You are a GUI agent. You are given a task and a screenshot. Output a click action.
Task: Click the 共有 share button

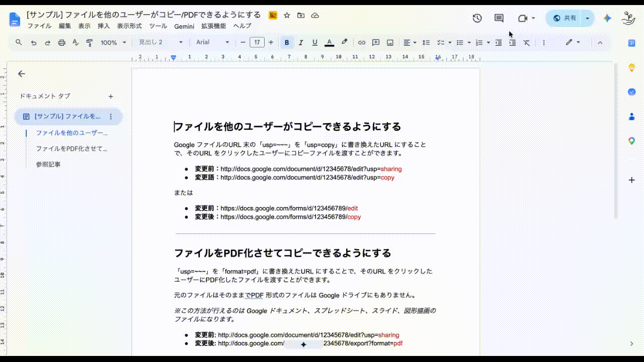pos(565,18)
